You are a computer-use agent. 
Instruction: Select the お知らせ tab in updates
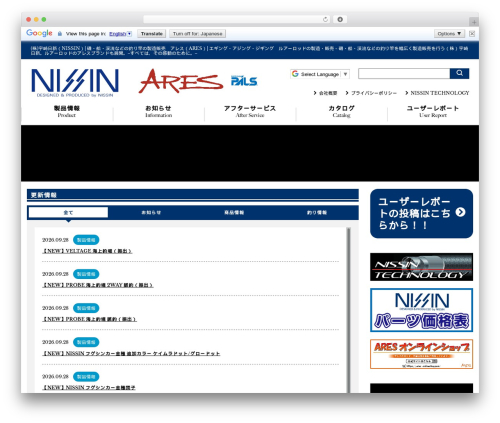point(151,212)
